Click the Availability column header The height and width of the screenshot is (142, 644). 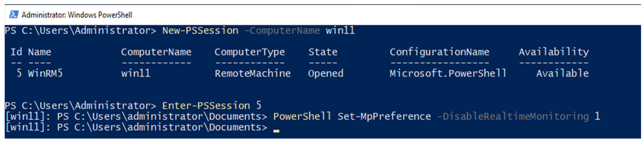coord(554,52)
